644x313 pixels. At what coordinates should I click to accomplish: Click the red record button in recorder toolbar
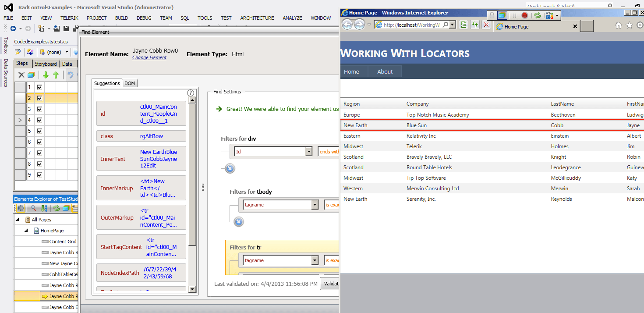524,15
